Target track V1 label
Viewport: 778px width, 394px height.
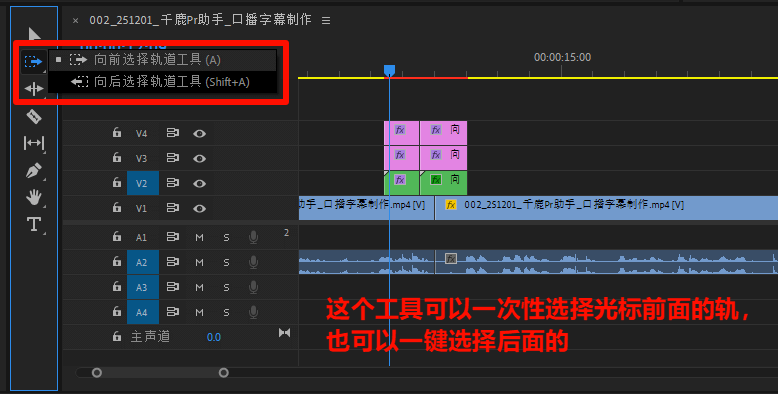(x=142, y=208)
